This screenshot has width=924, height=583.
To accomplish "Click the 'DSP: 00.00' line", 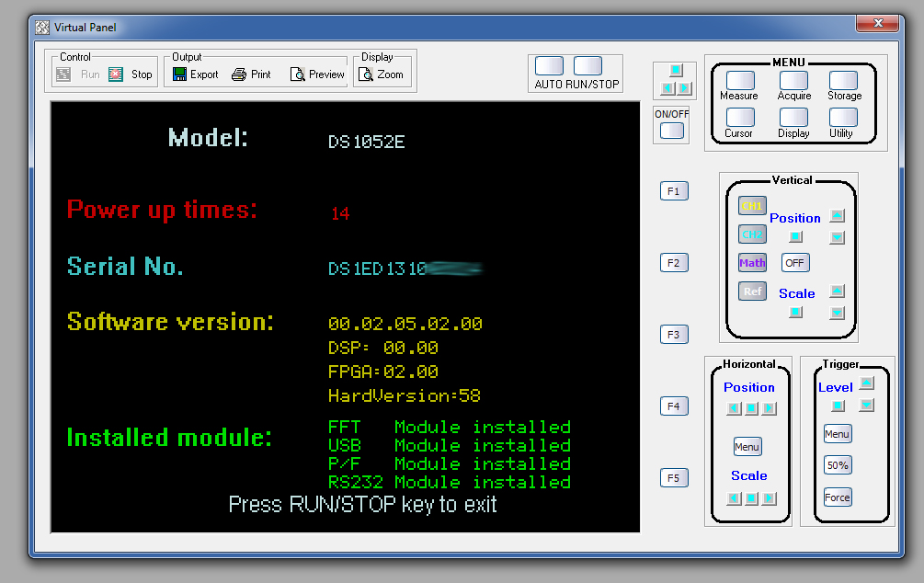I will pyautogui.click(x=383, y=348).
